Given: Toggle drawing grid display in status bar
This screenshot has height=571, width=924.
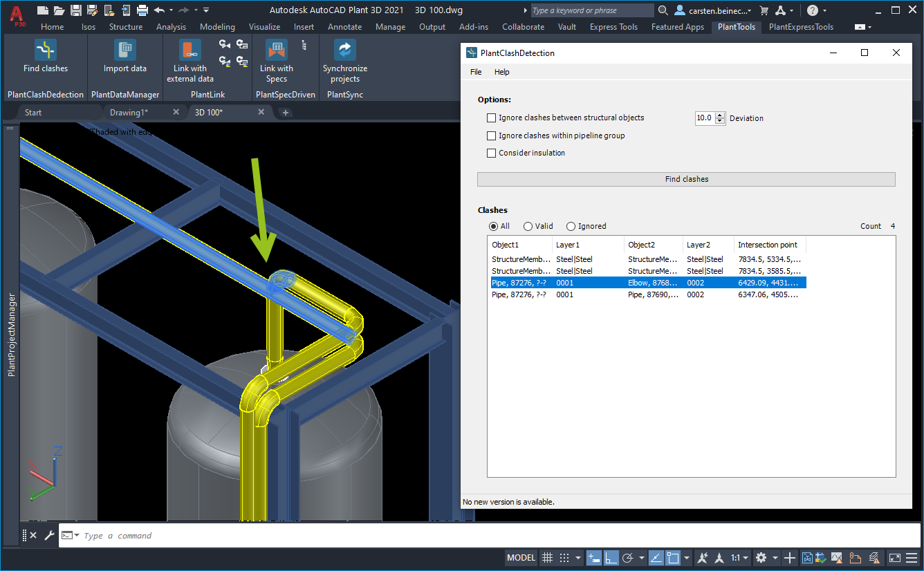Looking at the screenshot, I should click(547, 558).
